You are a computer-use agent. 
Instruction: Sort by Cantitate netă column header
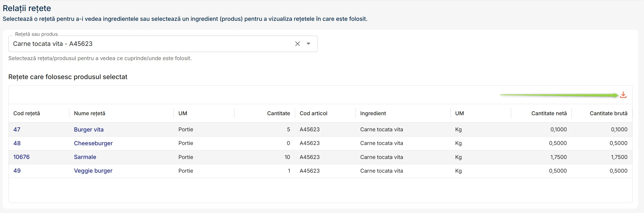click(x=549, y=113)
